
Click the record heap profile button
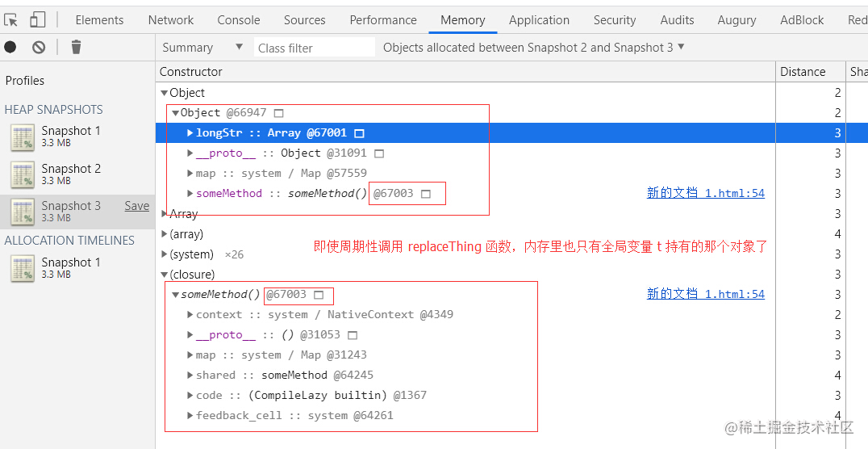(x=10, y=48)
